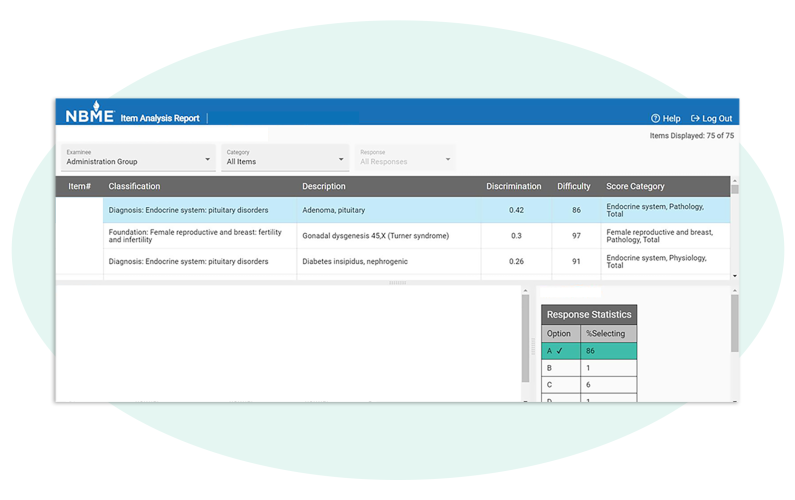Click the vertical splitter grip handle
This screenshot has width=795, height=500.
tap(532, 346)
